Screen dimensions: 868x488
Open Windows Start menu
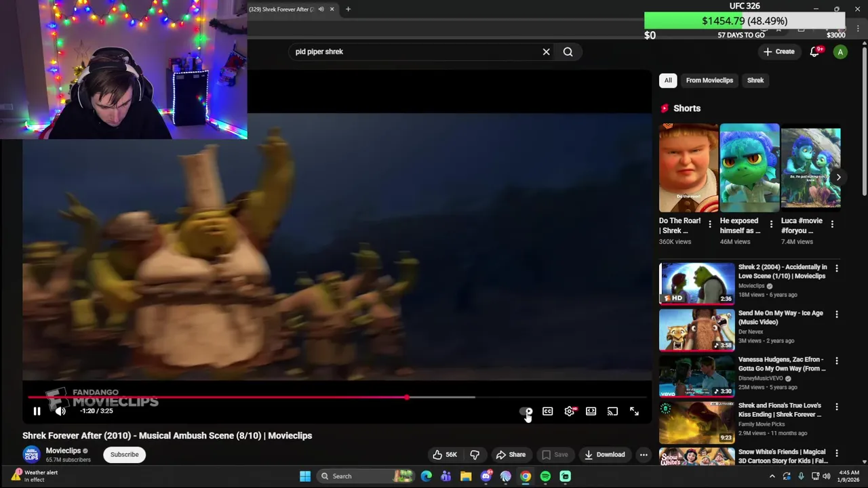(x=305, y=476)
